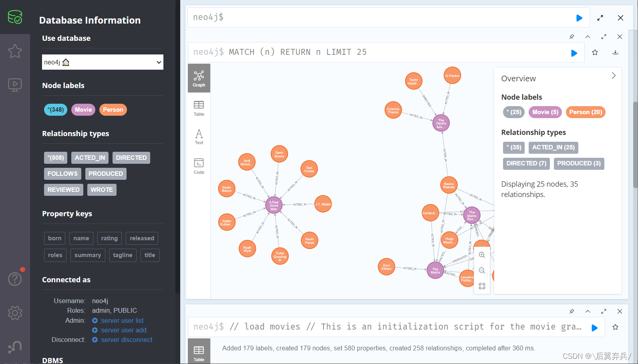Viewport: 638px width, 364px height.
Task: Switch to Table view in MATCH frame
Action: [x=199, y=108]
